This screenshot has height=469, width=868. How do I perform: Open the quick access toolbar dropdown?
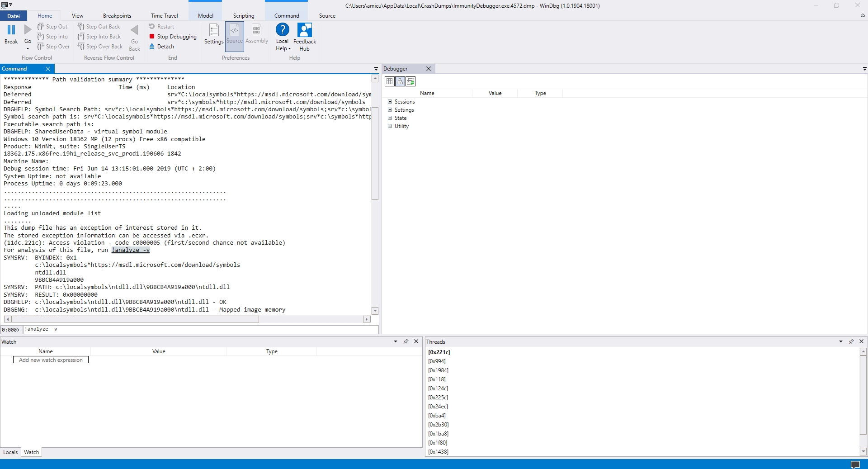[x=11, y=5]
